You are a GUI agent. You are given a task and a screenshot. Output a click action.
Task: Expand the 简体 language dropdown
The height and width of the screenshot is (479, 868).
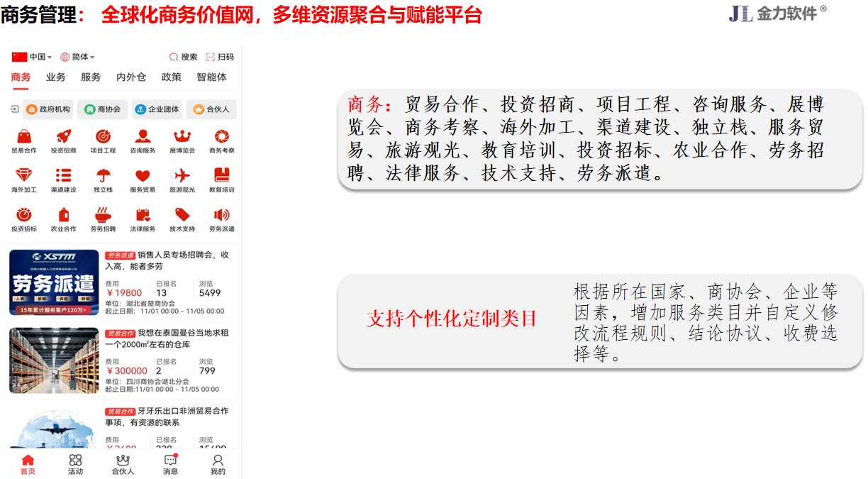point(77,57)
